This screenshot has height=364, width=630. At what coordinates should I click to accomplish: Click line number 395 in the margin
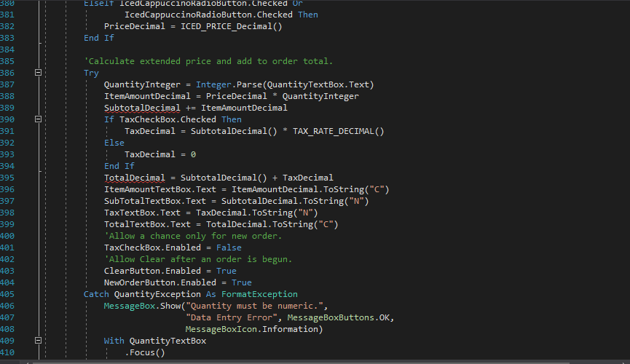pos(7,178)
